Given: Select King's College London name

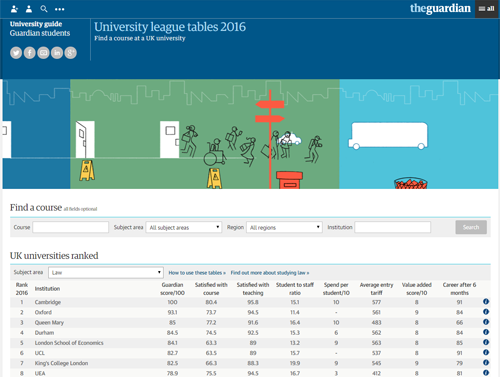Looking at the screenshot, I should [61, 363].
